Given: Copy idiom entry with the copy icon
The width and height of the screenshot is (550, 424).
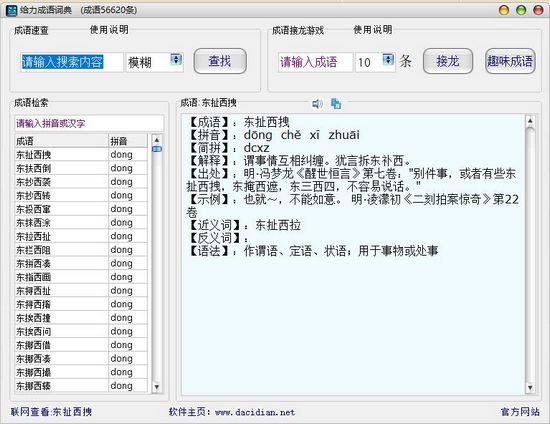Looking at the screenshot, I should click(336, 103).
